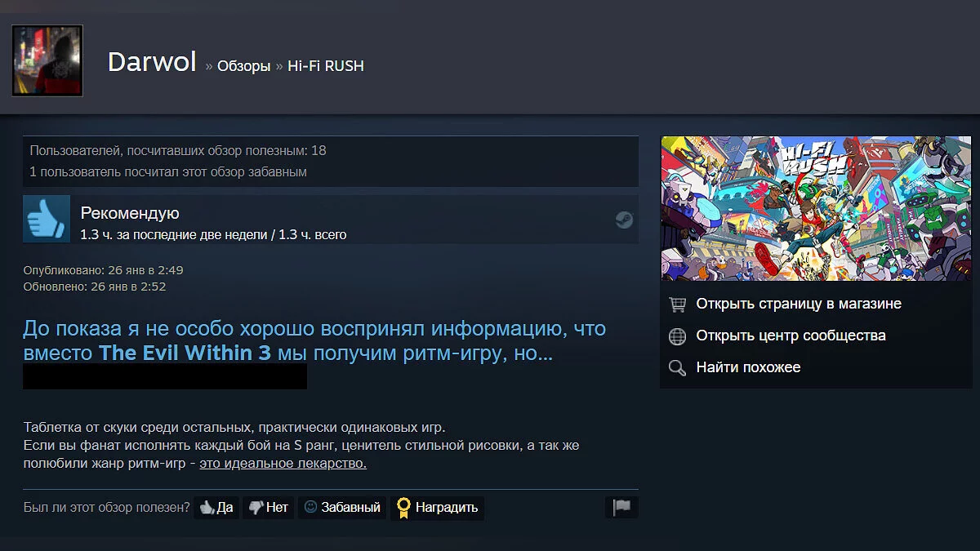Open the Hi-Fi RUSH breadcrumb link
Image resolution: width=980 pixels, height=551 pixels.
(x=326, y=66)
